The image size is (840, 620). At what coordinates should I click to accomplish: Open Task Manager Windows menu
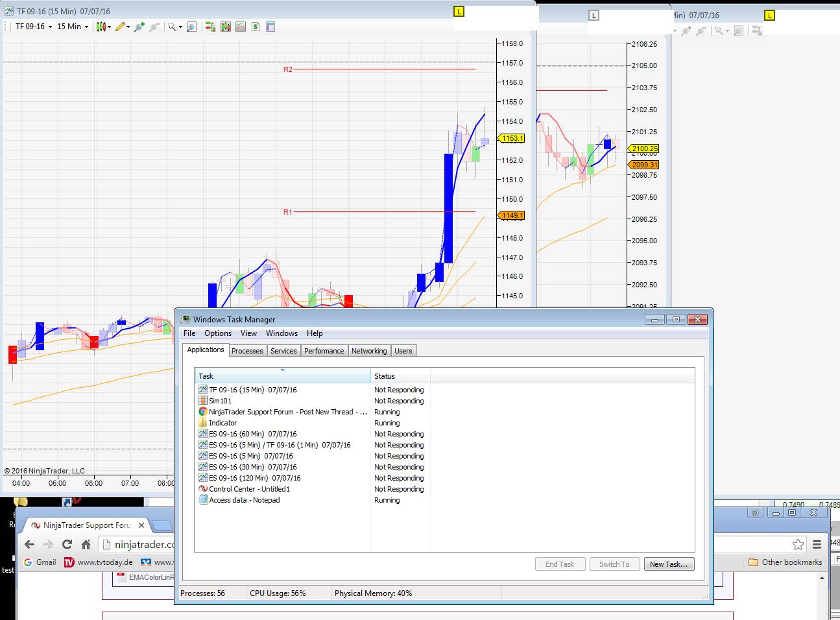click(282, 333)
